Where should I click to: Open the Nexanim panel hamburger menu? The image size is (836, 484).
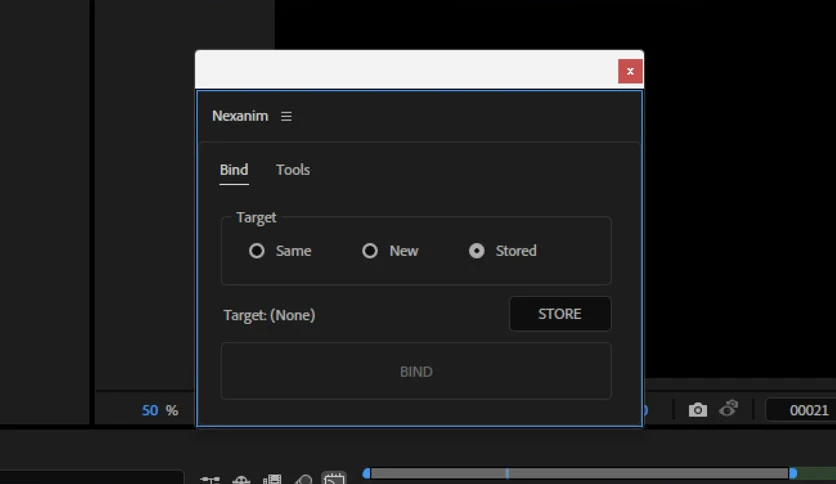(x=286, y=116)
